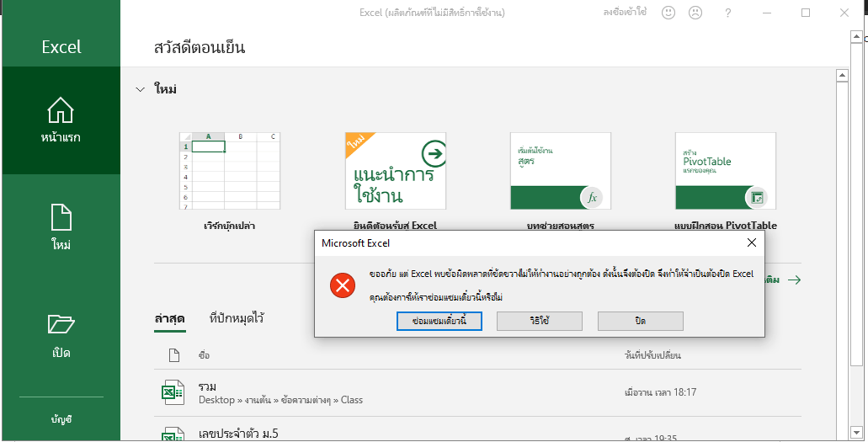Open the recent file เลขประจำตัว ม.5
Viewport: 868px width, 442px height.
477,430
